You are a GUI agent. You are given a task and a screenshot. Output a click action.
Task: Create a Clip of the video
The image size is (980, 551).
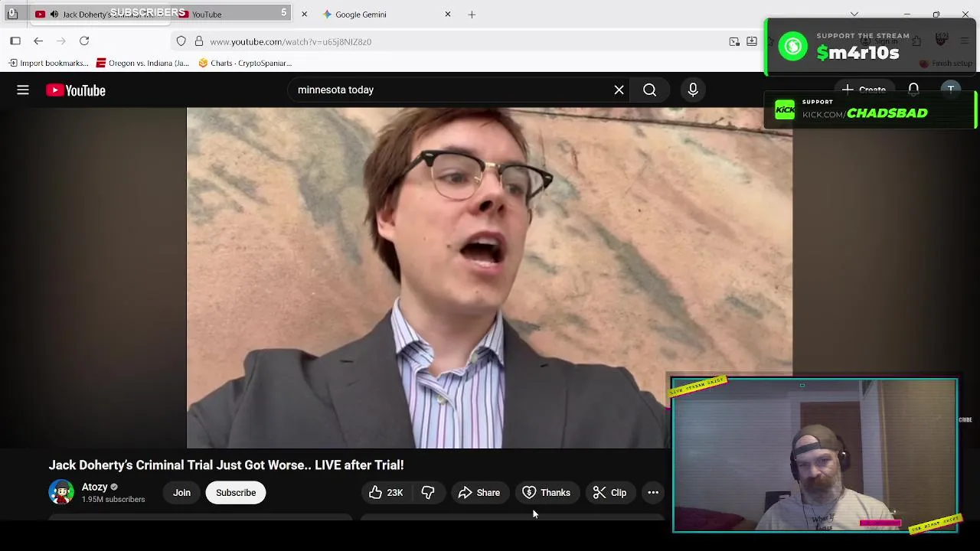point(609,493)
